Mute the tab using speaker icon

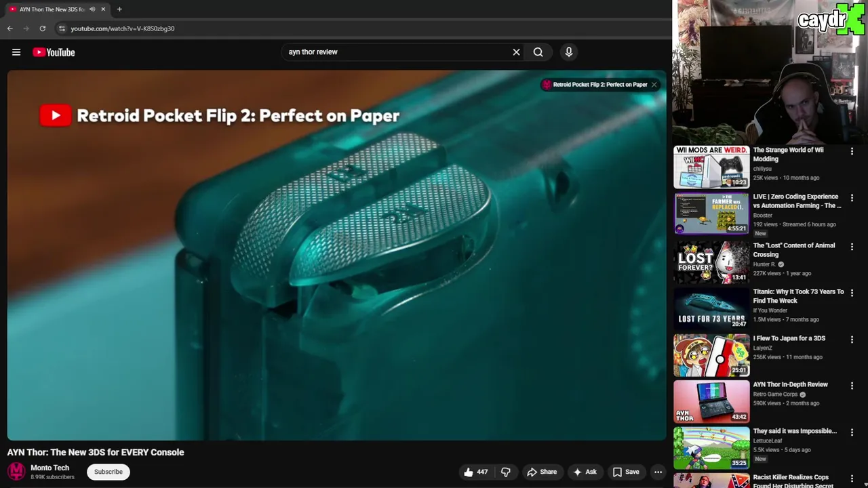click(x=92, y=9)
